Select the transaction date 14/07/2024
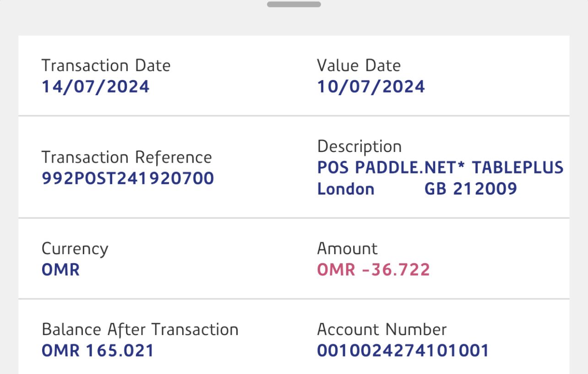The height and width of the screenshot is (374, 588). pyautogui.click(x=95, y=87)
